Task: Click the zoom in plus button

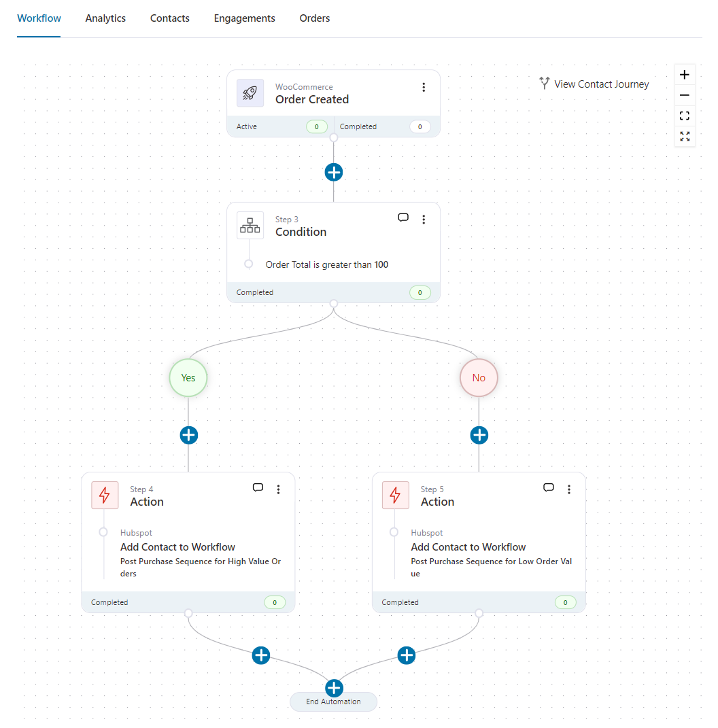Action: pos(685,75)
